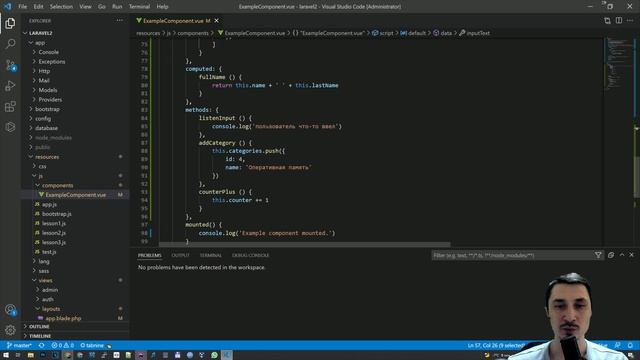Switch to the DEBUG CONSOLE tab
This screenshot has width=640, height=360.
pos(250,255)
